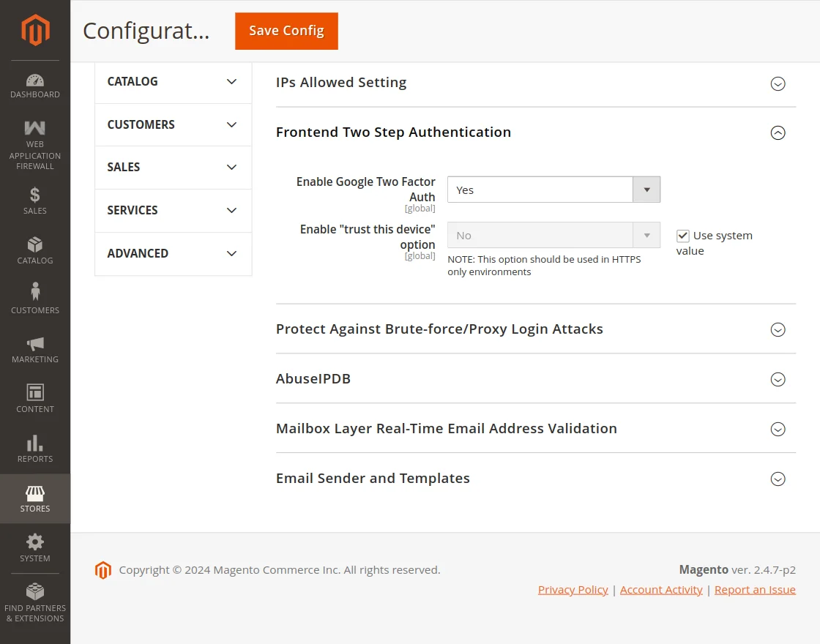
Task: Expand the AbuseIPDB section
Action: 778,379
